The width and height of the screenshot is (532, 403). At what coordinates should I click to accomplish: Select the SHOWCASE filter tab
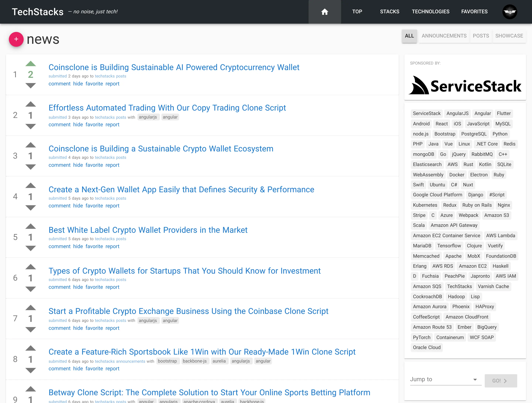pos(509,36)
